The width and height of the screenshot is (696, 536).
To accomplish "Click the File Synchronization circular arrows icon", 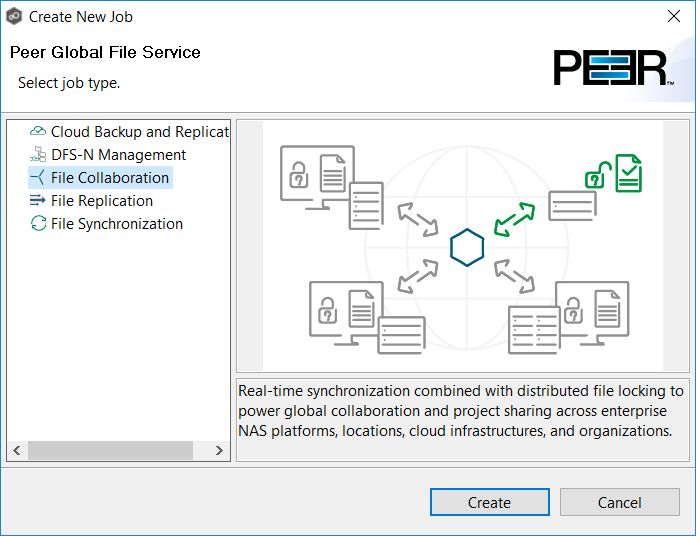I will tap(38, 224).
